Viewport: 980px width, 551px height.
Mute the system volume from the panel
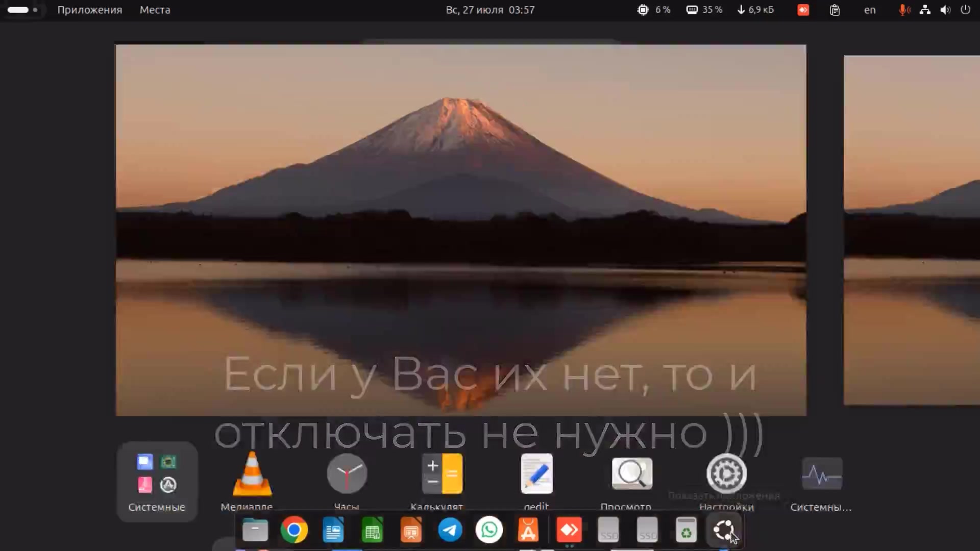point(945,10)
